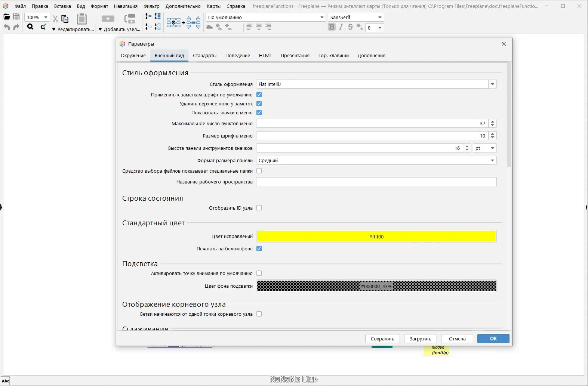
Task: Uncheck apply default font to notes
Action: [259, 95]
